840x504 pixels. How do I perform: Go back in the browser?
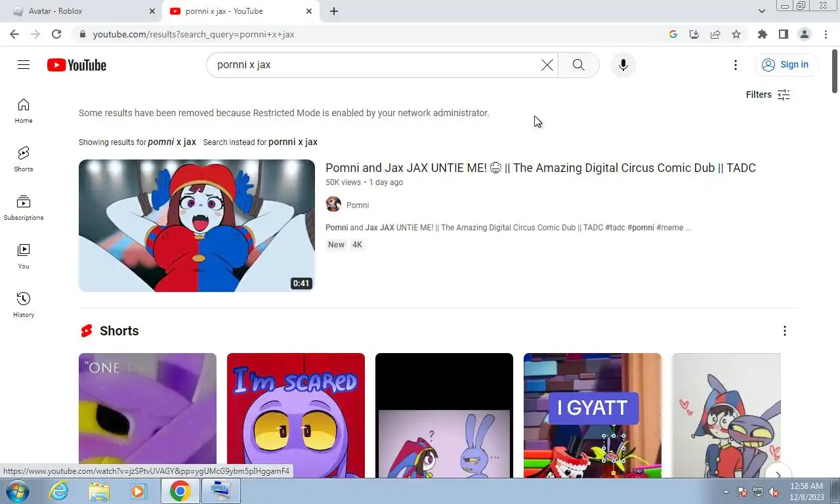(x=14, y=34)
